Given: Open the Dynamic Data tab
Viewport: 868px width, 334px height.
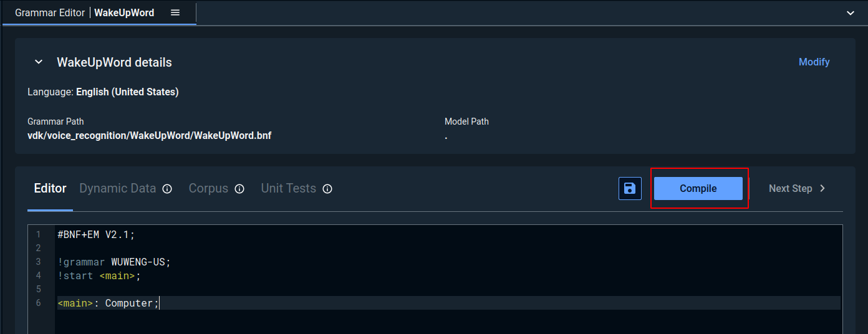Looking at the screenshot, I should coord(117,188).
